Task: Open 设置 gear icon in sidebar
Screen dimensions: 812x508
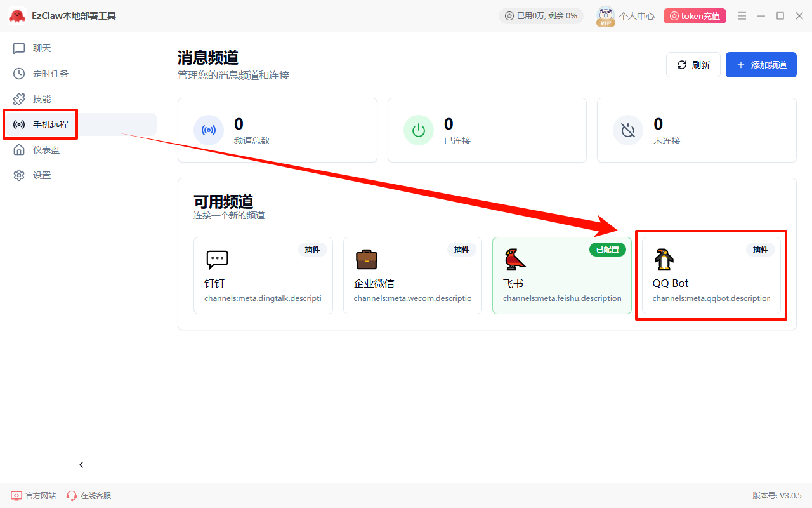Action: 20,175
